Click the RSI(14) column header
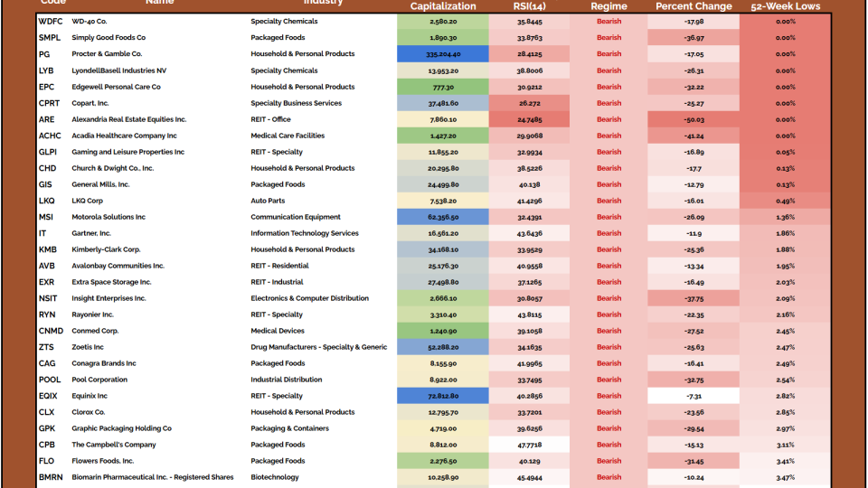The width and height of the screenshot is (868, 488). point(530,6)
